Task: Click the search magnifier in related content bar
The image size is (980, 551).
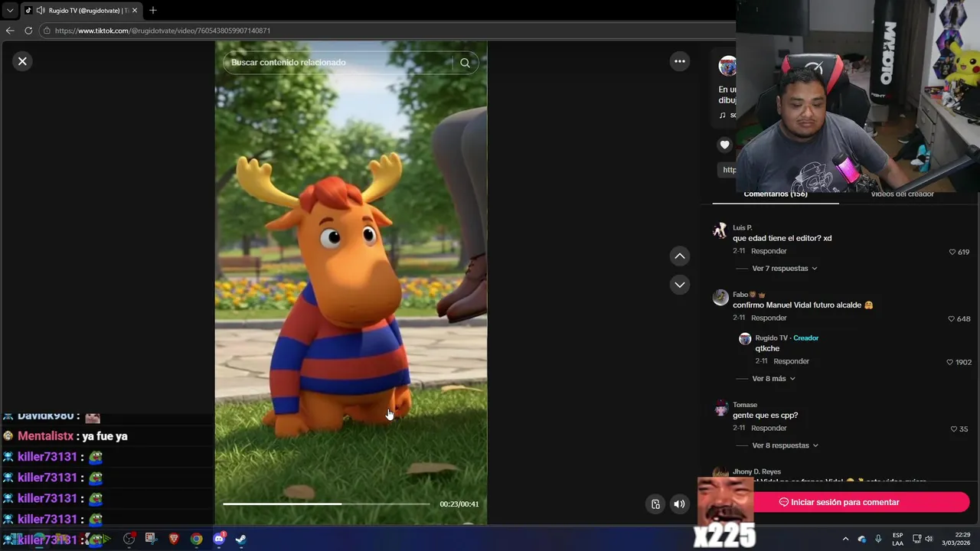Action: [465, 63]
